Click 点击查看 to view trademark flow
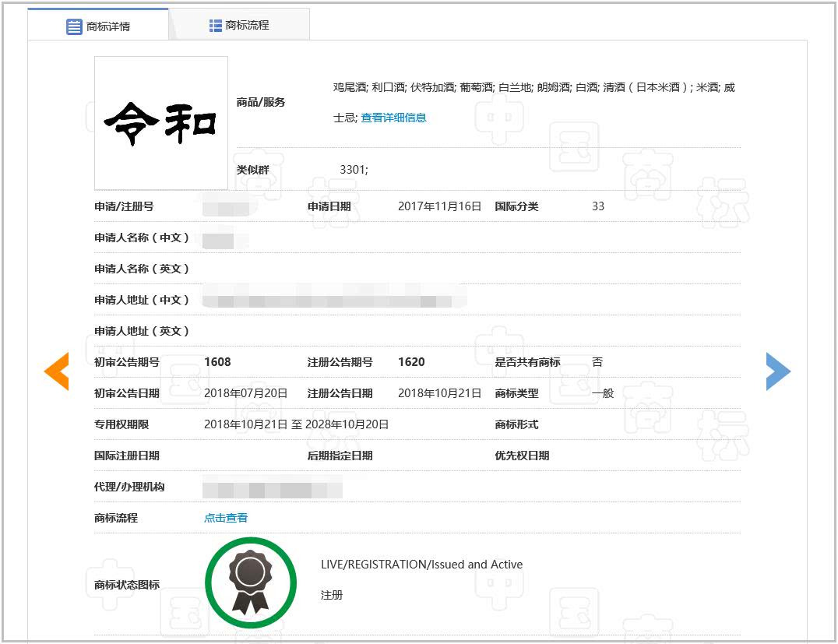The width and height of the screenshot is (838, 644). pos(226,518)
